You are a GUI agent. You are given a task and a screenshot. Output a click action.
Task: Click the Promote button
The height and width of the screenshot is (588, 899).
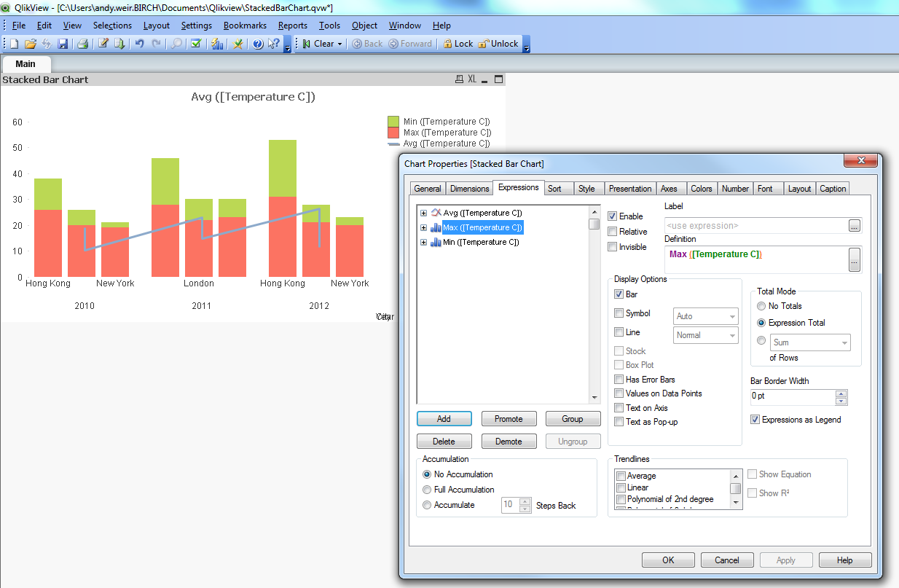[x=509, y=419]
